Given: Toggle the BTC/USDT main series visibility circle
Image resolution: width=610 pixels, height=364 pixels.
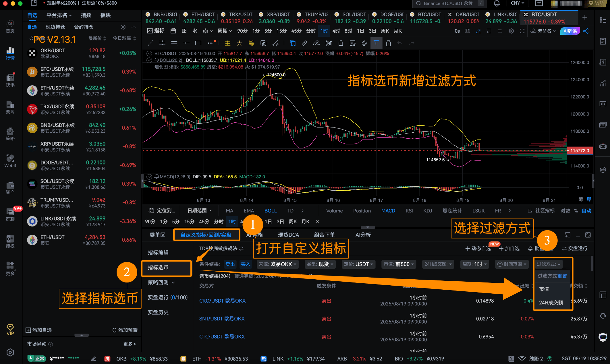Looking at the screenshot, I should click(149, 54).
